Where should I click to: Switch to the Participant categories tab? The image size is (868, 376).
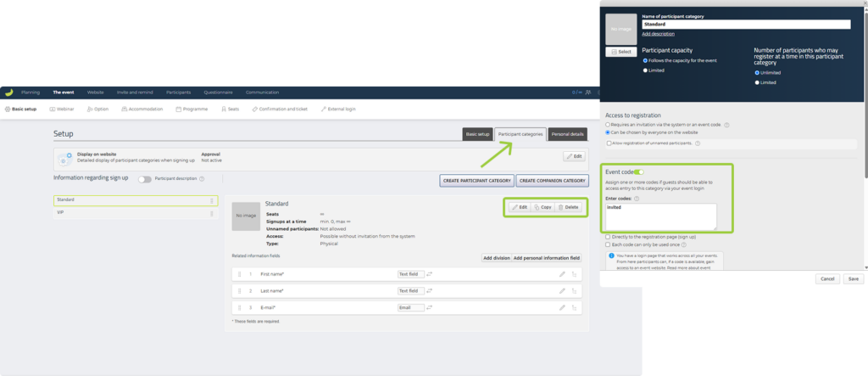pyautogui.click(x=520, y=134)
